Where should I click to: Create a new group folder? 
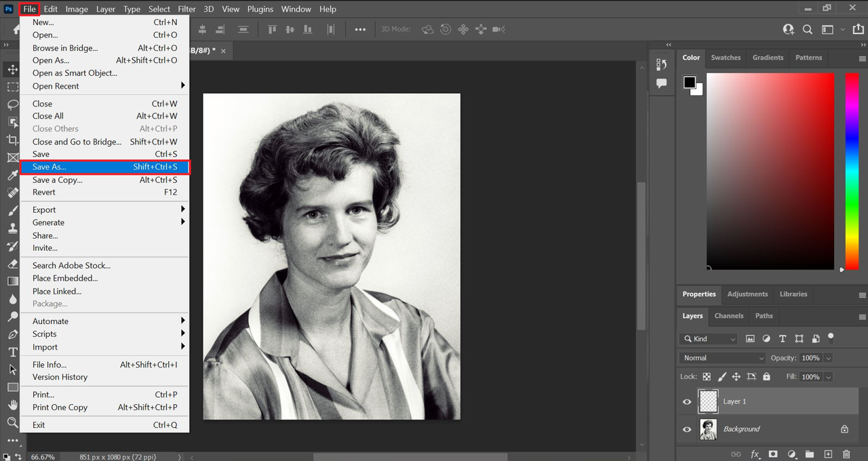(x=810, y=454)
